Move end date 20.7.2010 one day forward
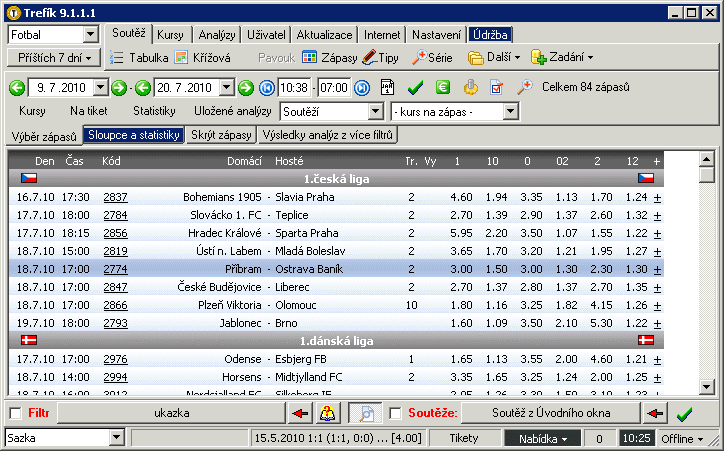Screen dimensions: 724x451 point(246,88)
